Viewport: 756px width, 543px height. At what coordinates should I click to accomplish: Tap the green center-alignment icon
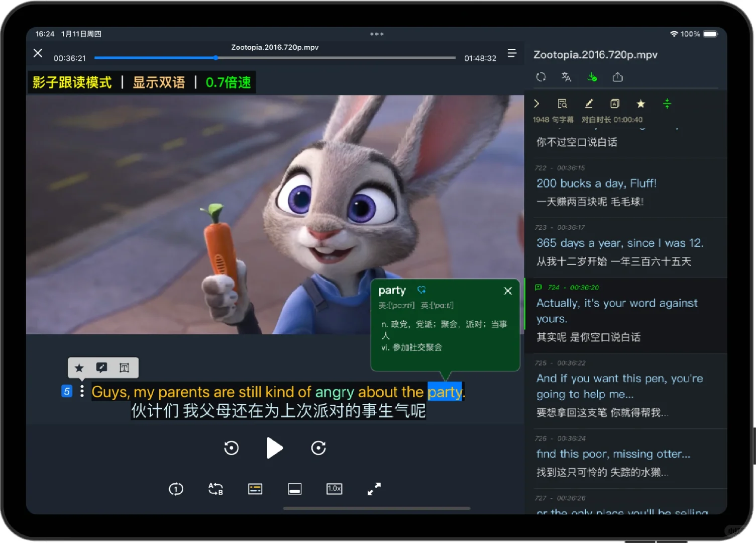click(667, 104)
